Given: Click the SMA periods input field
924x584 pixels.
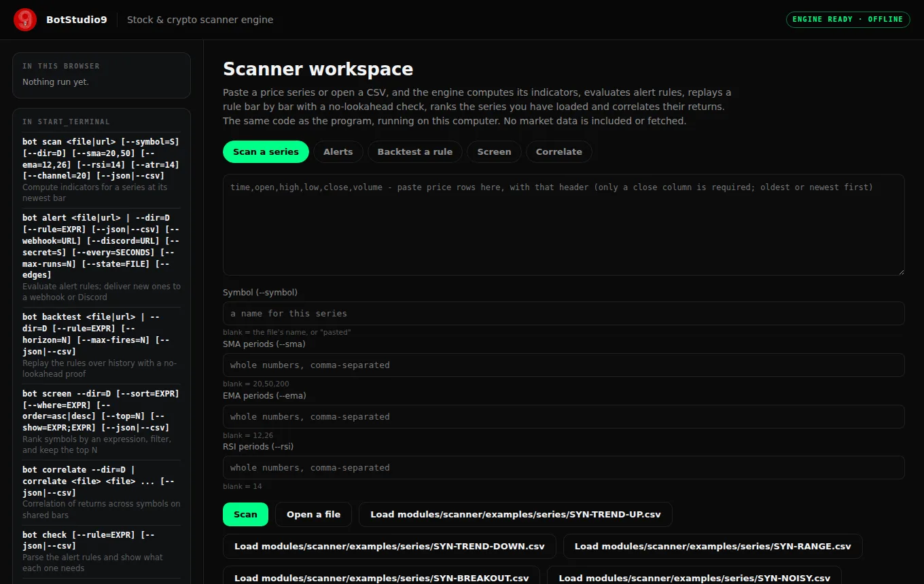Looking at the screenshot, I should (564, 365).
